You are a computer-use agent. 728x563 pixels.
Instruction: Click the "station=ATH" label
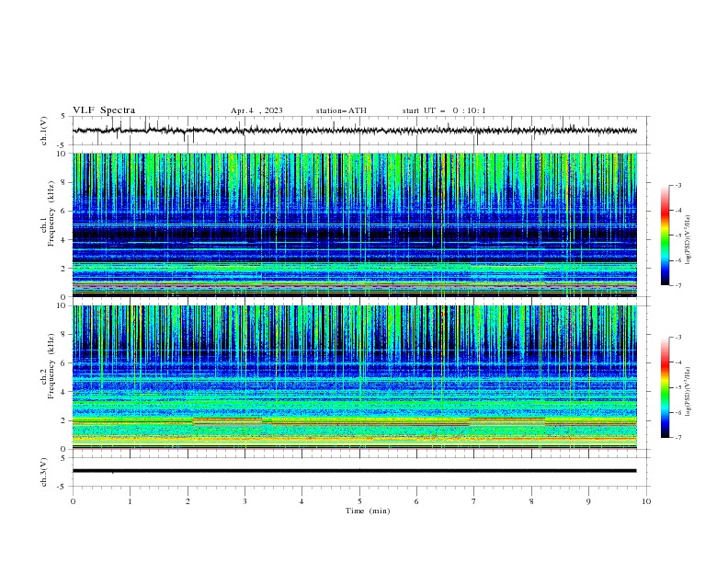[341, 110]
